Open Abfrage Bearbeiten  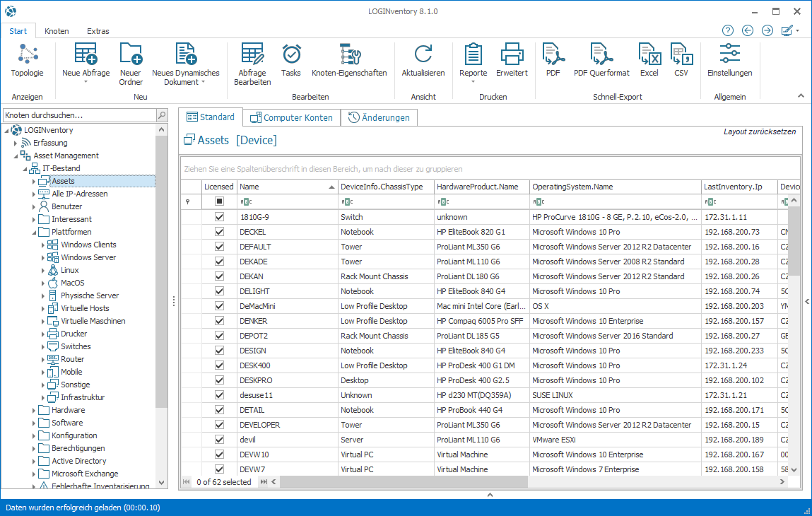[x=252, y=64]
